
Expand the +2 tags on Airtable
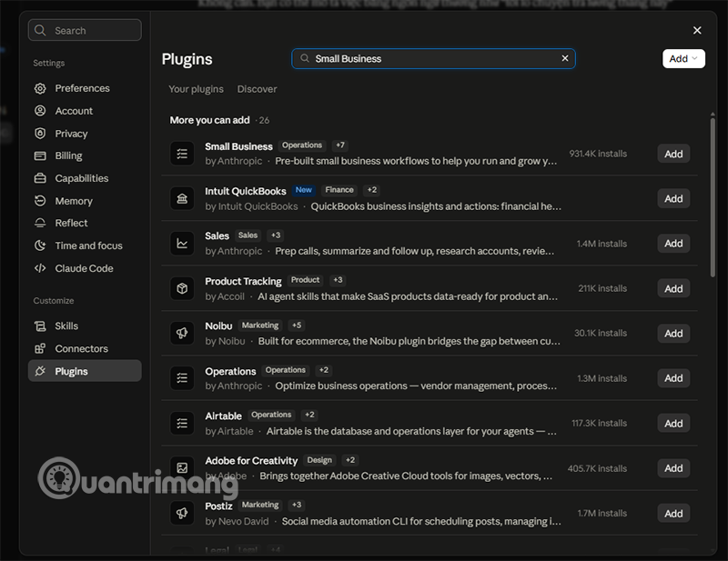click(x=309, y=415)
